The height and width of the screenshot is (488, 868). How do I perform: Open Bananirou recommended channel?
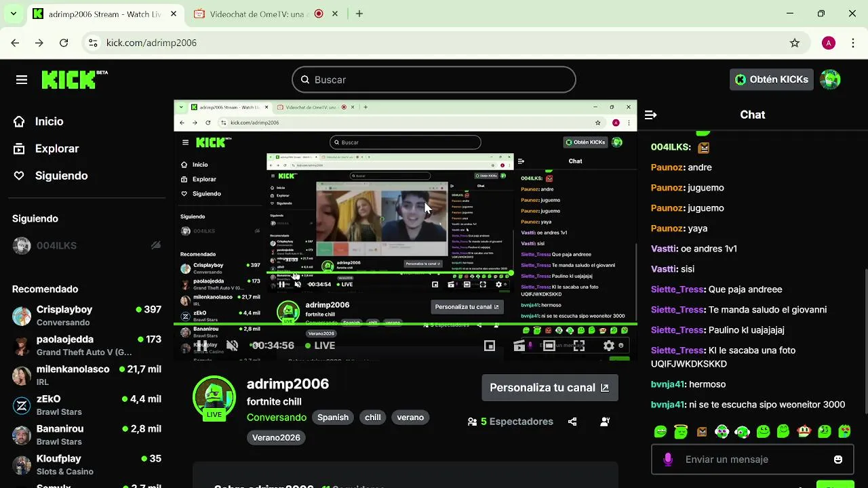pyautogui.click(x=87, y=435)
